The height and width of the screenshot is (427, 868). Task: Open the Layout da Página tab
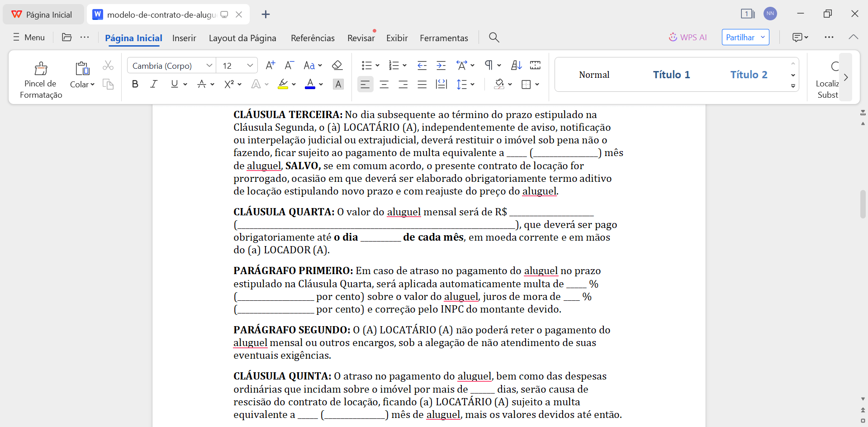click(x=242, y=38)
